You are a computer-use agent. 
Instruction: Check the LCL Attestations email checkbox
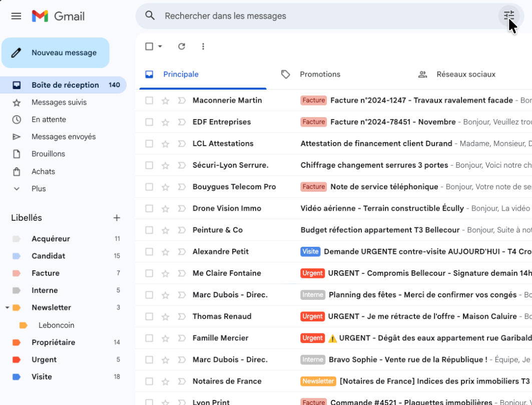[x=149, y=144]
